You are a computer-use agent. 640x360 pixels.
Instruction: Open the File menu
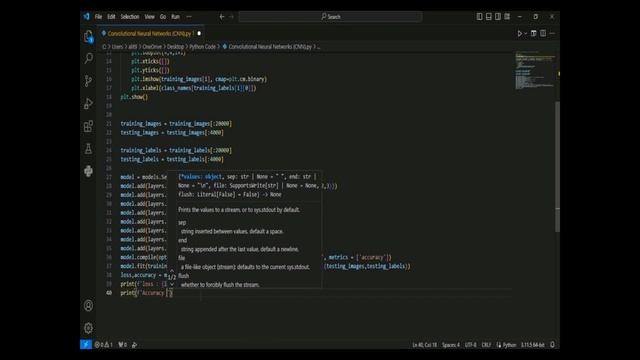click(98, 17)
